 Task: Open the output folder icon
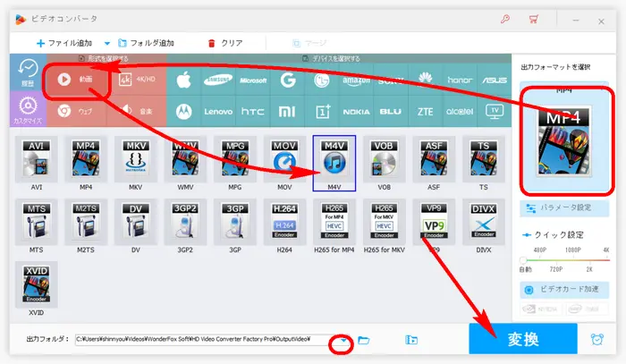(x=364, y=340)
